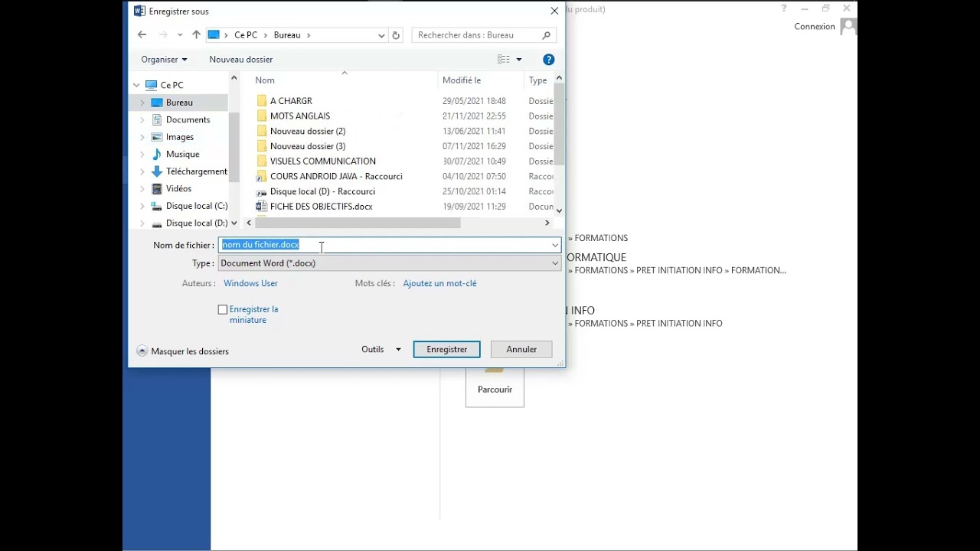
Task: Click Masquer les dossiers arrow icon
Action: coord(142,351)
